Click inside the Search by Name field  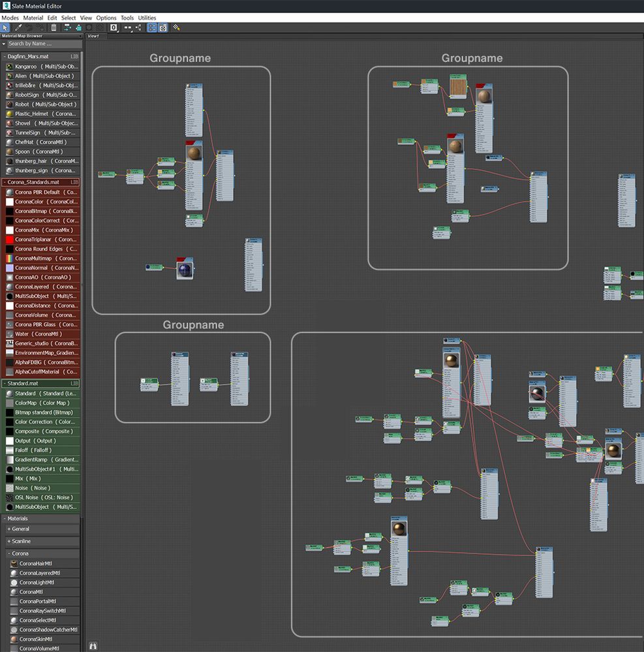[x=39, y=44]
